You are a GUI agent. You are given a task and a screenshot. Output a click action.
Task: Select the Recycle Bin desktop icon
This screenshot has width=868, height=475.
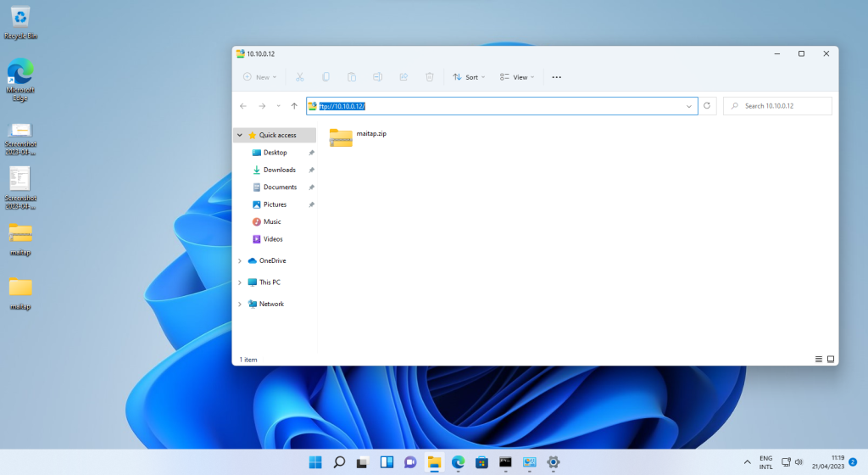(x=20, y=22)
